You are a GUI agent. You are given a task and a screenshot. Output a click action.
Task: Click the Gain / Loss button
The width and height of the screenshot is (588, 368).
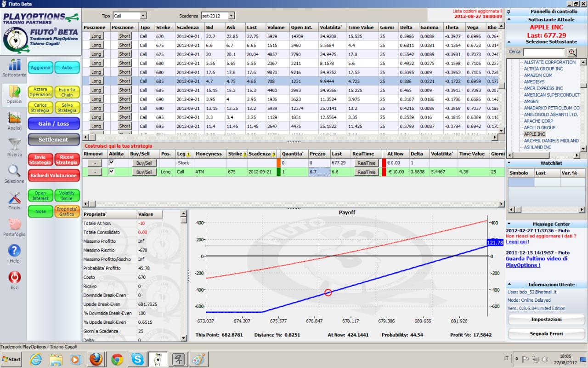tap(54, 124)
